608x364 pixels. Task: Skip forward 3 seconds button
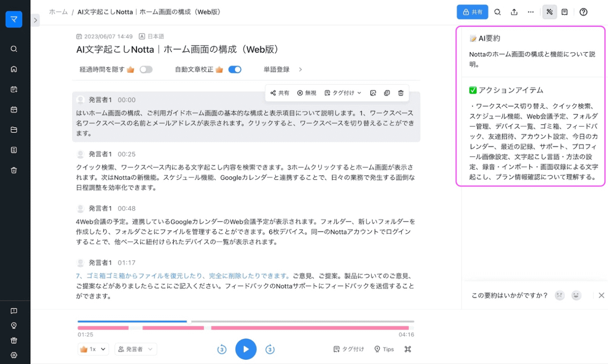point(270,349)
